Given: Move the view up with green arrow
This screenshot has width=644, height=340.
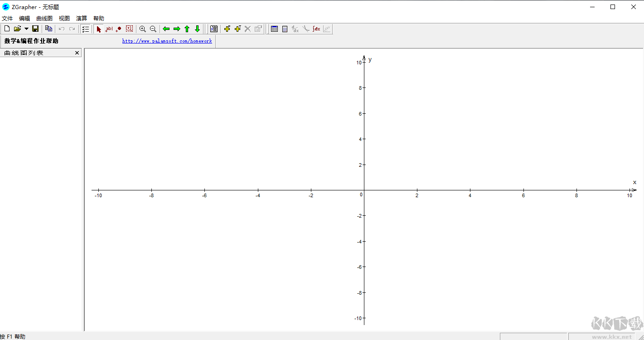Looking at the screenshot, I should [187, 29].
